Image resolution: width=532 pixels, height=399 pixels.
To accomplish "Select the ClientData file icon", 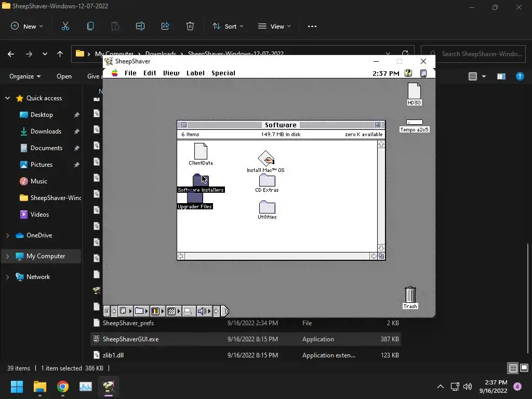I will 201,151.
